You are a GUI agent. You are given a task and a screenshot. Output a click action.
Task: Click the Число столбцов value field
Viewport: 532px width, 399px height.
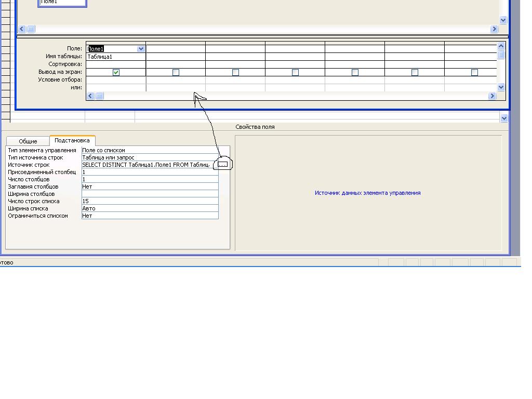pyautogui.click(x=150, y=179)
